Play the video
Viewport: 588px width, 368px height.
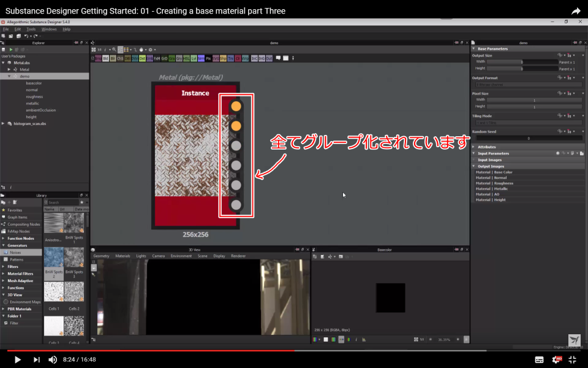point(17,360)
